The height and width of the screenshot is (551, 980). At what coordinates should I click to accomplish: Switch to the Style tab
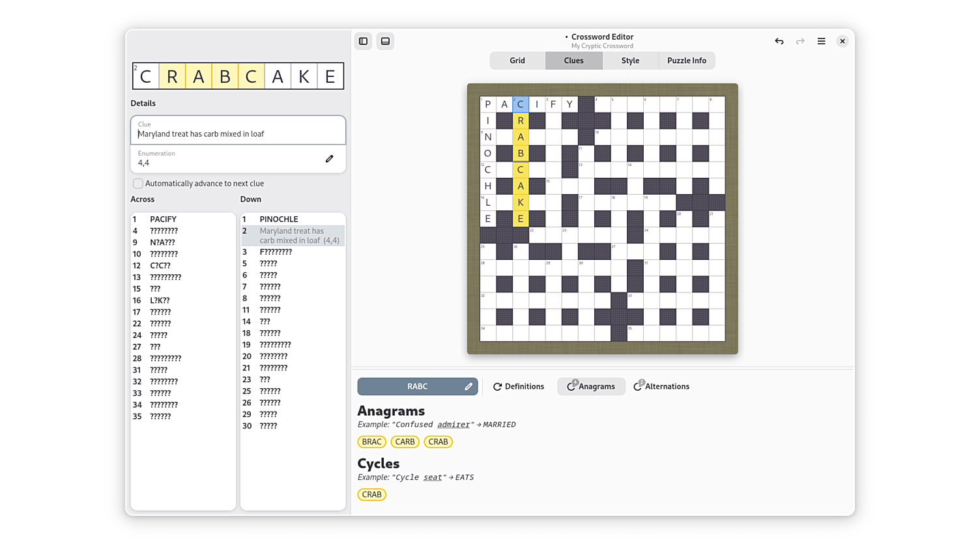point(630,61)
